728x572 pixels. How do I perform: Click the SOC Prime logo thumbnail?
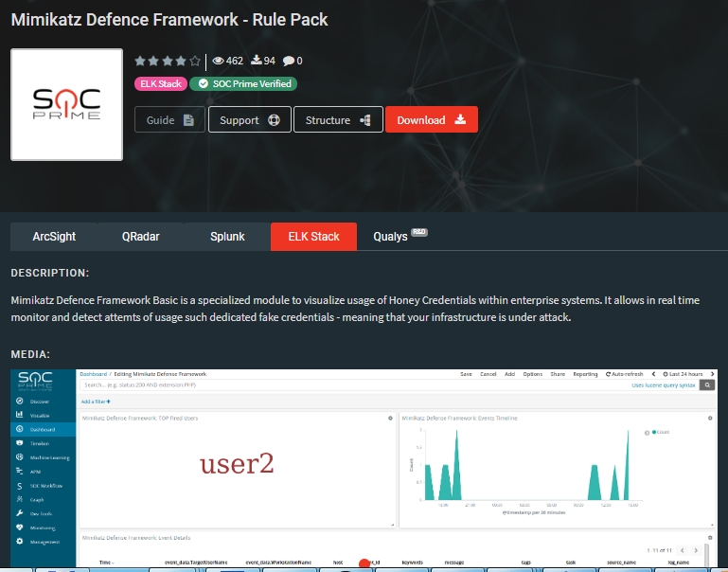point(67,104)
